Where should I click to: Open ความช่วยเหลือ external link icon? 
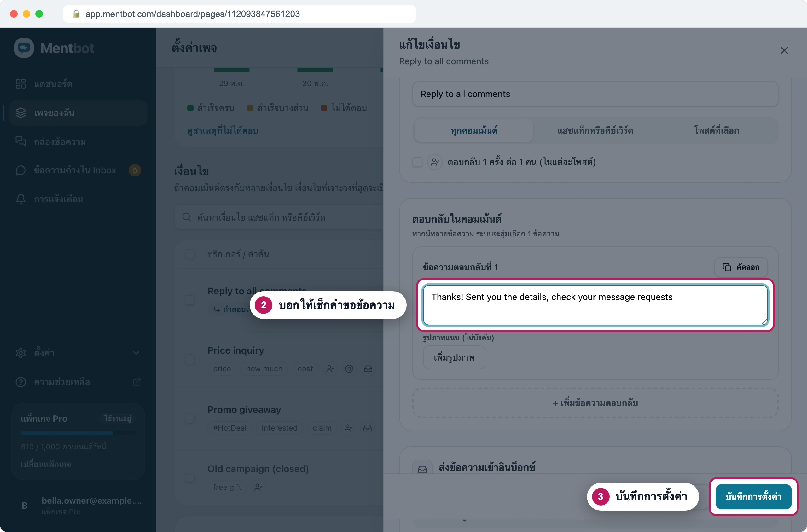point(136,382)
